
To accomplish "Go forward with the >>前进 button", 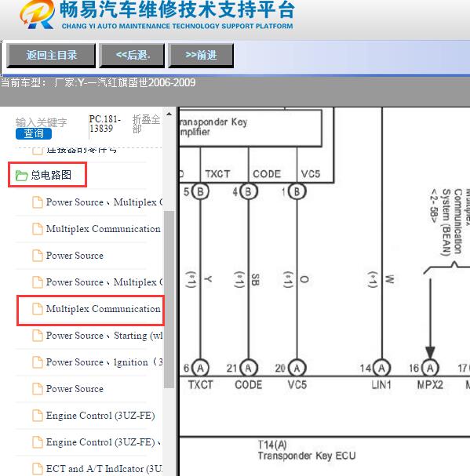I will pyautogui.click(x=201, y=55).
